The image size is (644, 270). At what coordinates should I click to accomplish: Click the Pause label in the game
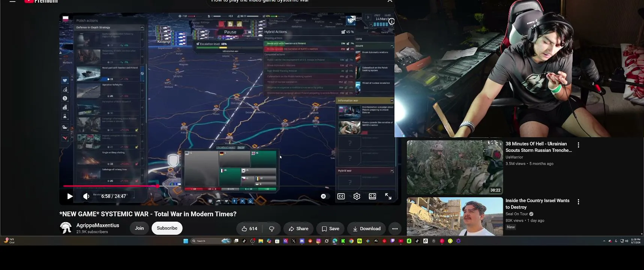coord(230,32)
